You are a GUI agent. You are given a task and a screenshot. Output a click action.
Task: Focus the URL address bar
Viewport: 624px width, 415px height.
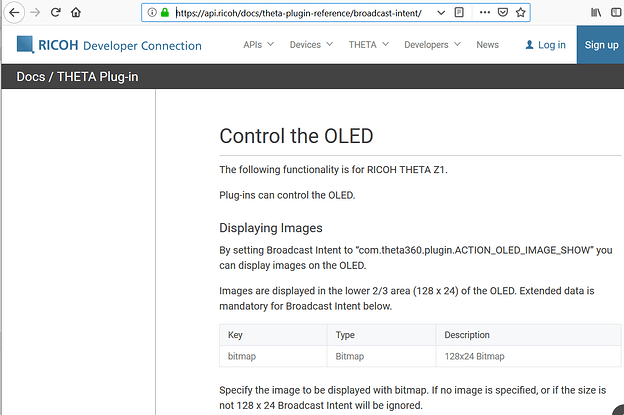tap(300, 14)
